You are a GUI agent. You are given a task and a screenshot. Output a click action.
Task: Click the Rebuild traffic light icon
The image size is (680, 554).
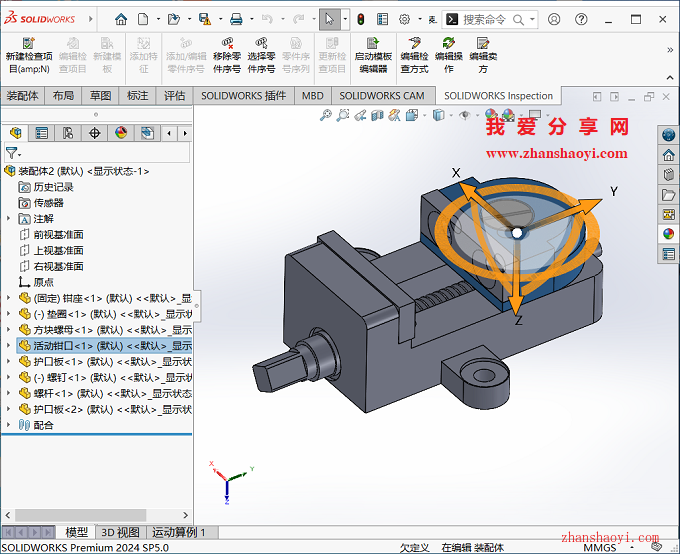[360, 19]
